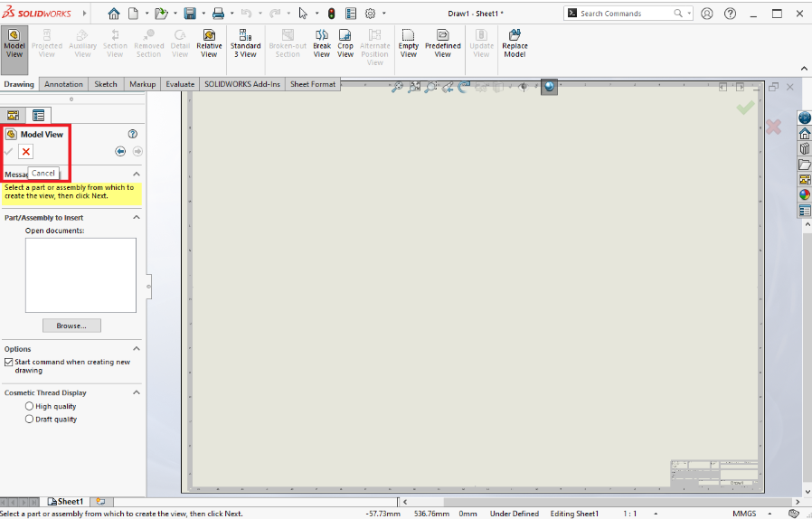Click the Rebuild traffic light icon
Image resolution: width=812 pixels, height=519 pixels.
click(332, 14)
